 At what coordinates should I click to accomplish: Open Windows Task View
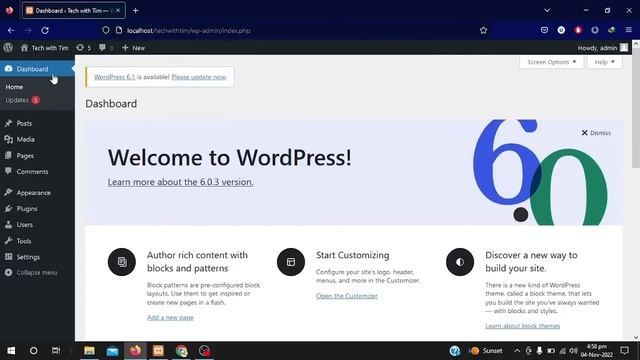(56, 351)
